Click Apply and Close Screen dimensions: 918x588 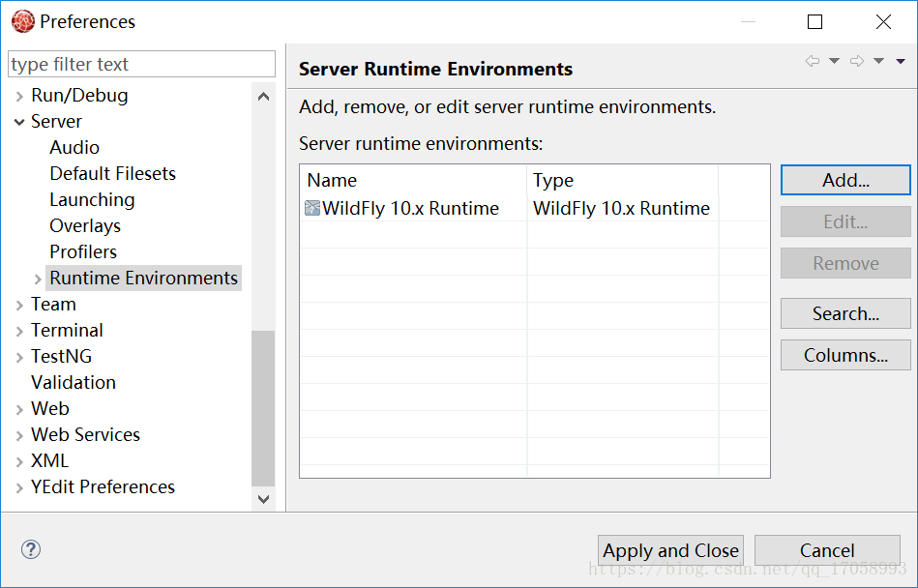(670, 550)
